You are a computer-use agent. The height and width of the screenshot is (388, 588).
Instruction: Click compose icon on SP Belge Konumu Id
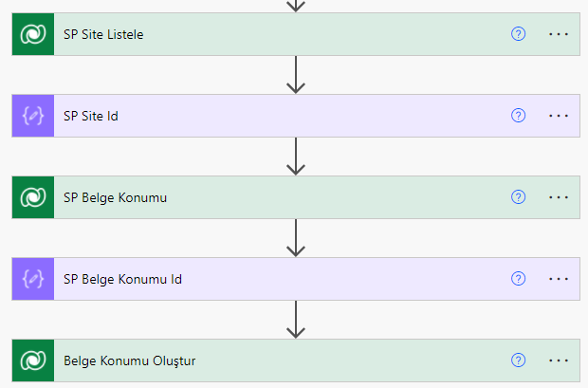click(33, 279)
